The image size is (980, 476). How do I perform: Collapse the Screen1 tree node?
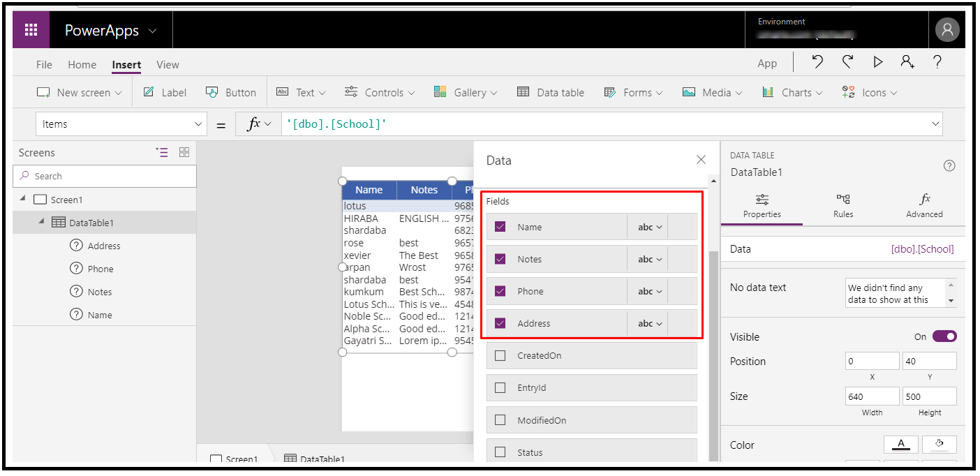pyautogui.click(x=23, y=199)
